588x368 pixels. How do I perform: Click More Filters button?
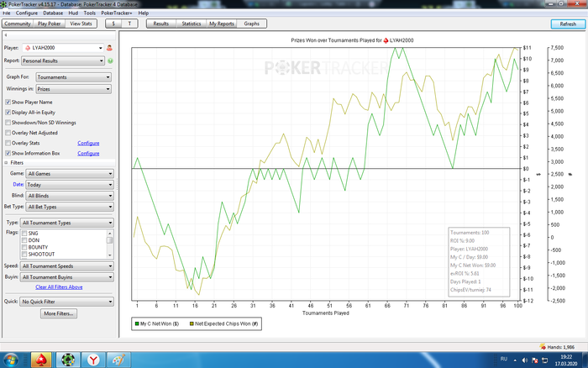pyautogui.click(x=59, y=313)
